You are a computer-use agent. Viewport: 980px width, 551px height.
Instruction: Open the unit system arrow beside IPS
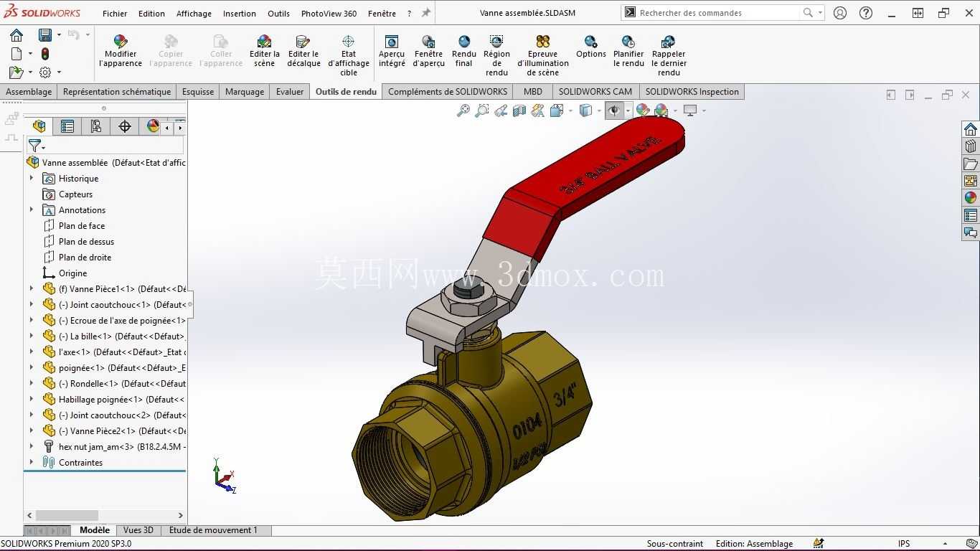tap(945, 544)
